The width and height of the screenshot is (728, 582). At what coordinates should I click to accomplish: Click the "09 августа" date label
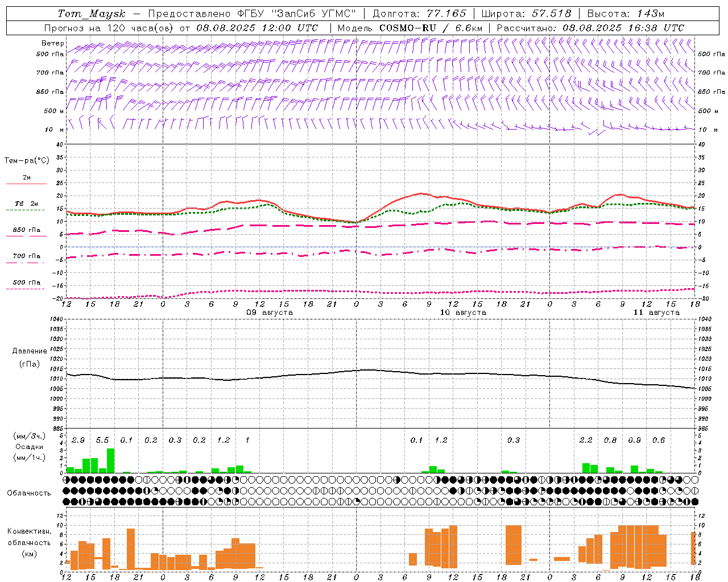pos(270,313)
